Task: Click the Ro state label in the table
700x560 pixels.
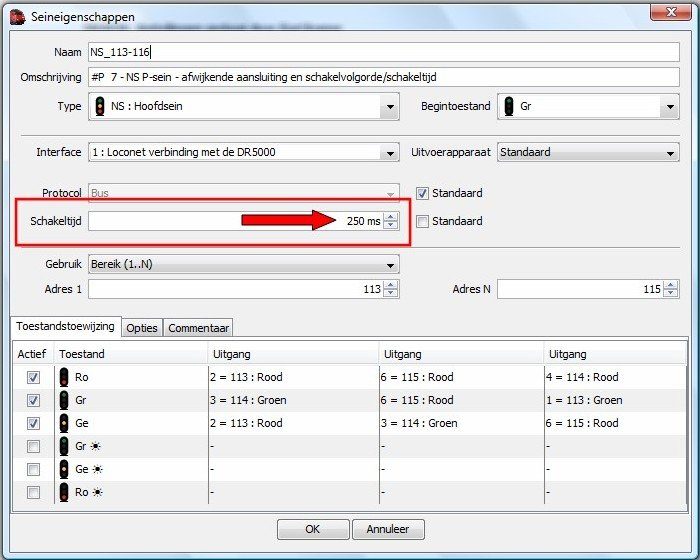Action: tap(82, 377)
